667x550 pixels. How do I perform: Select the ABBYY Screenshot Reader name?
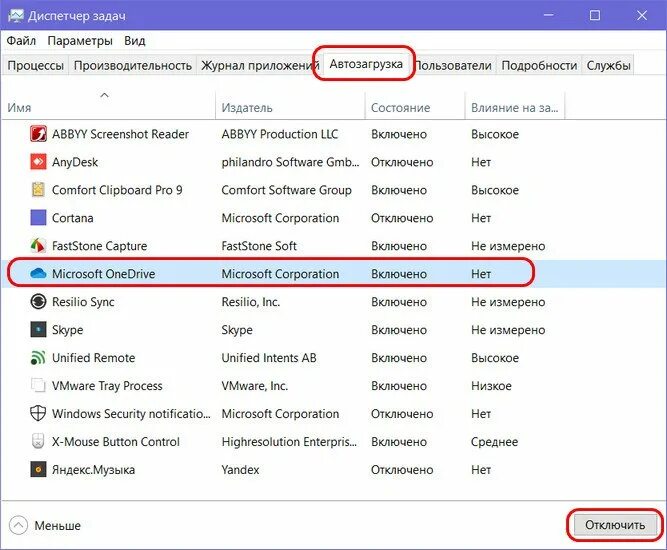pos(120,134)
